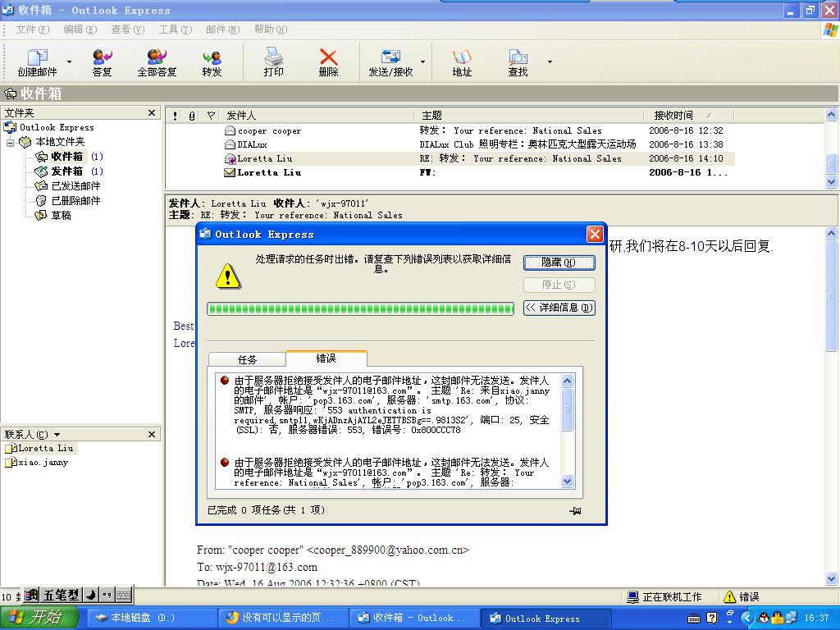This screenshot has width=840, height=630.
Task: Close the 文件夹 folder pane
Action: point(152,113)
